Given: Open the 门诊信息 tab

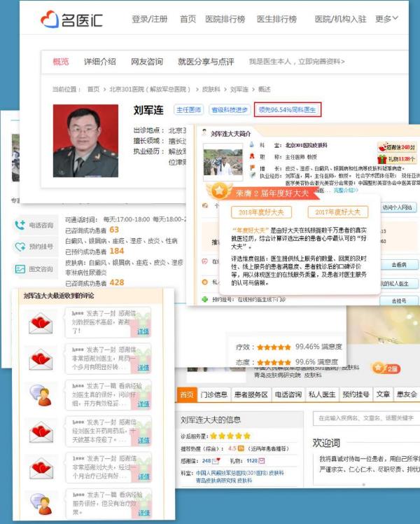Looking at the screenshot, I should click(x=214, y=394).
